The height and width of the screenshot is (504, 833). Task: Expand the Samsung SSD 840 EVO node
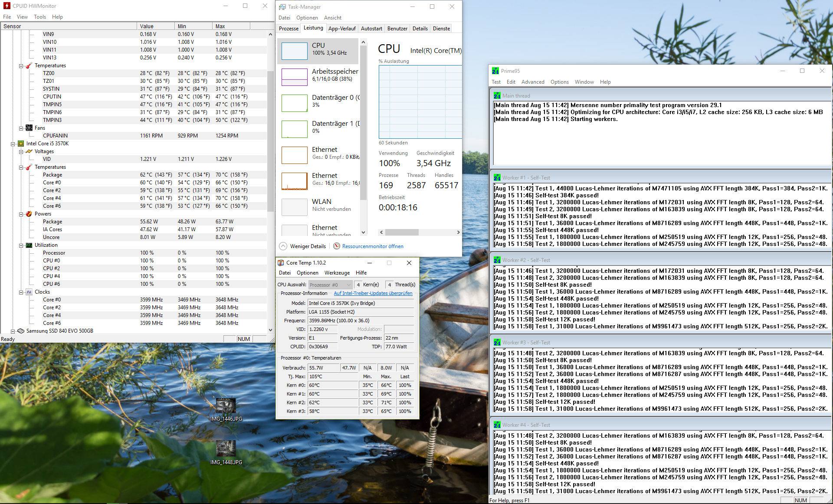[x=13, y=331]
